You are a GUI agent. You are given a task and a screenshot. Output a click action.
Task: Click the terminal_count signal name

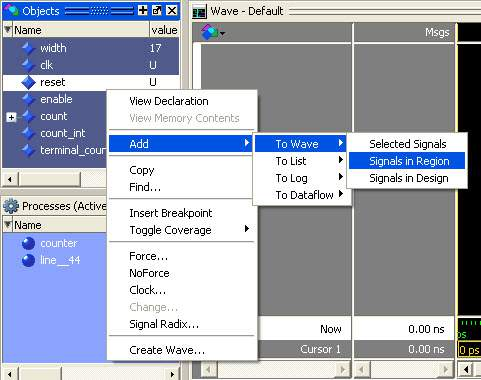coord(73,150)
